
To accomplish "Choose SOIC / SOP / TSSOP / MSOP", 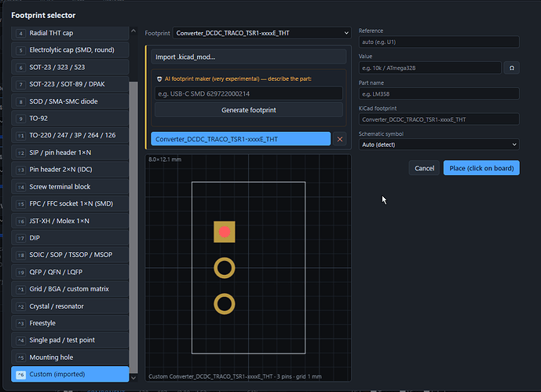I will pos(70,255).
